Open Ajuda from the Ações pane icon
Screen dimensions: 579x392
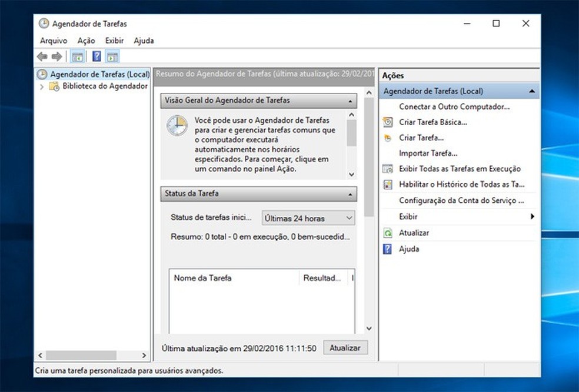pyautogui.click(x=388, y=249)
